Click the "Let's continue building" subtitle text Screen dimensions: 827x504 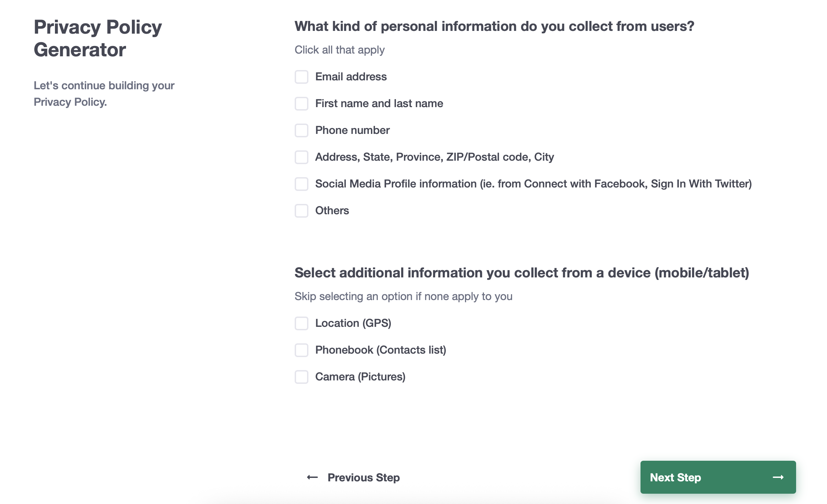(x=104, y=94)
